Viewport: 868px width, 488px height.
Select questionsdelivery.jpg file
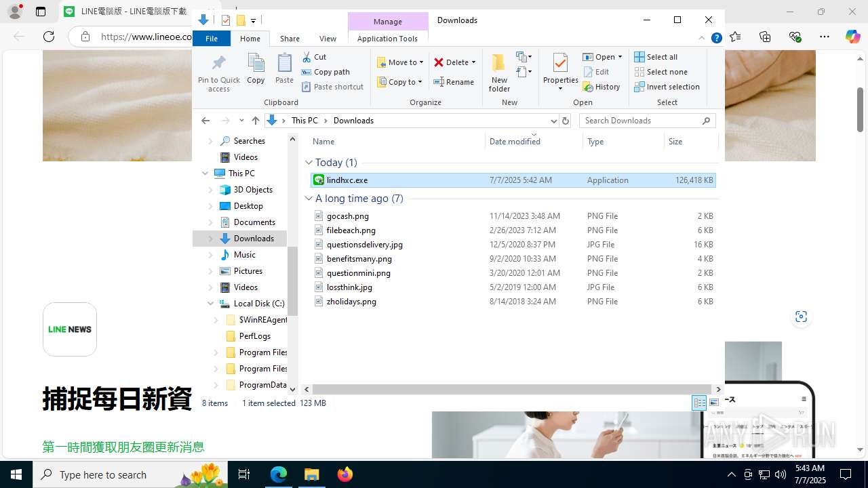365,245
